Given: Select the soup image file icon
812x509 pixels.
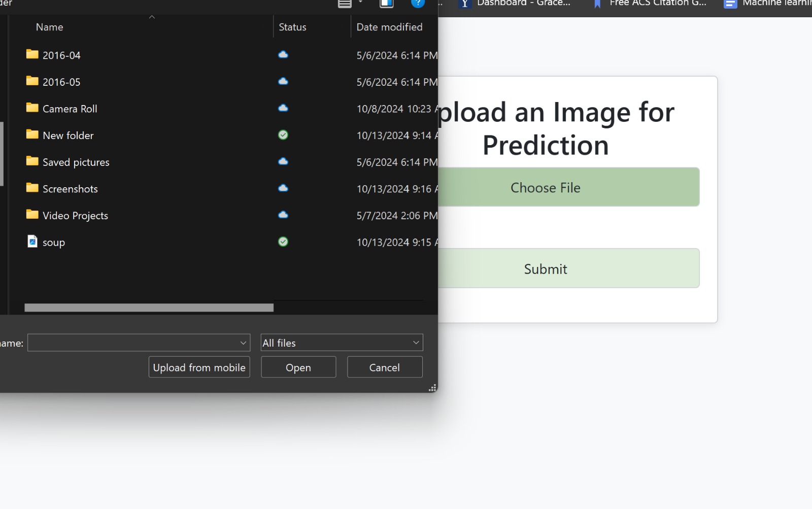Looking at the screenshot, I should 32,242.
